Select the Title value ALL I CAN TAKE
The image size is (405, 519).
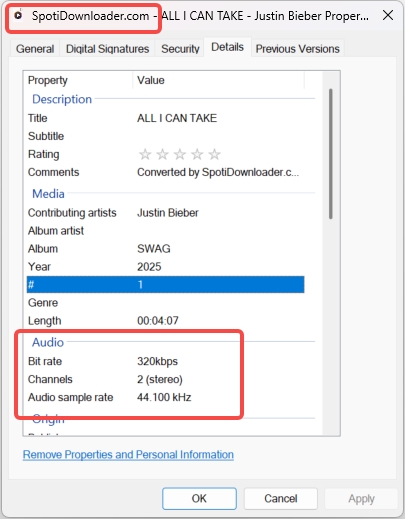[177, 118]
